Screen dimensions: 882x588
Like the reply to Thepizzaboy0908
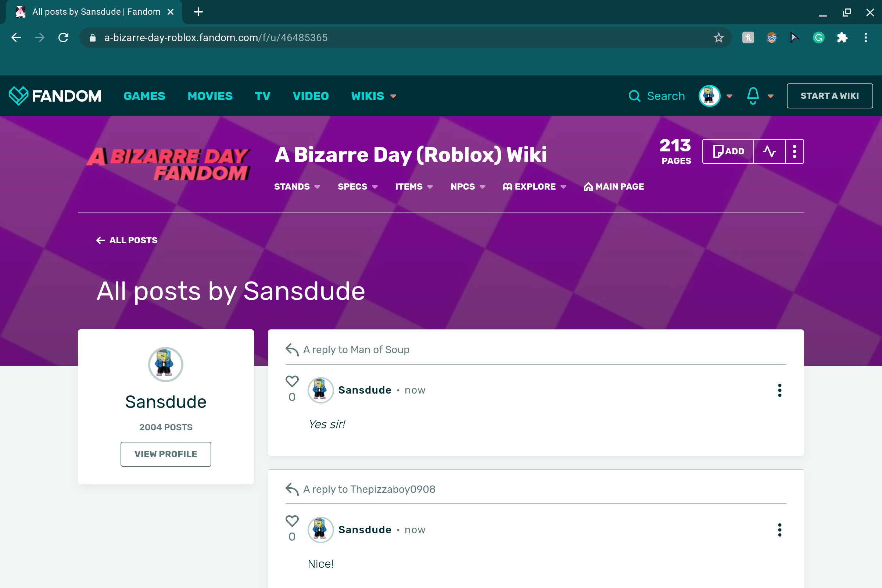(292, 521)
